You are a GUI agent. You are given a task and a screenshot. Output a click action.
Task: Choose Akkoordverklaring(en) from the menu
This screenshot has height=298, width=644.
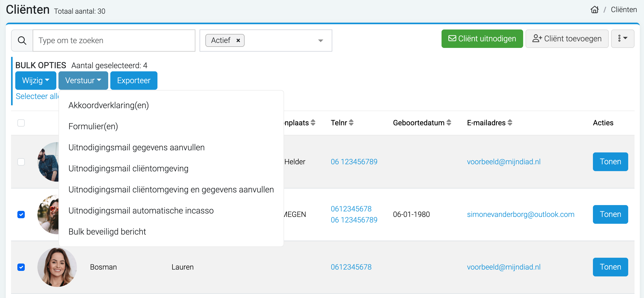click(108, 105)
